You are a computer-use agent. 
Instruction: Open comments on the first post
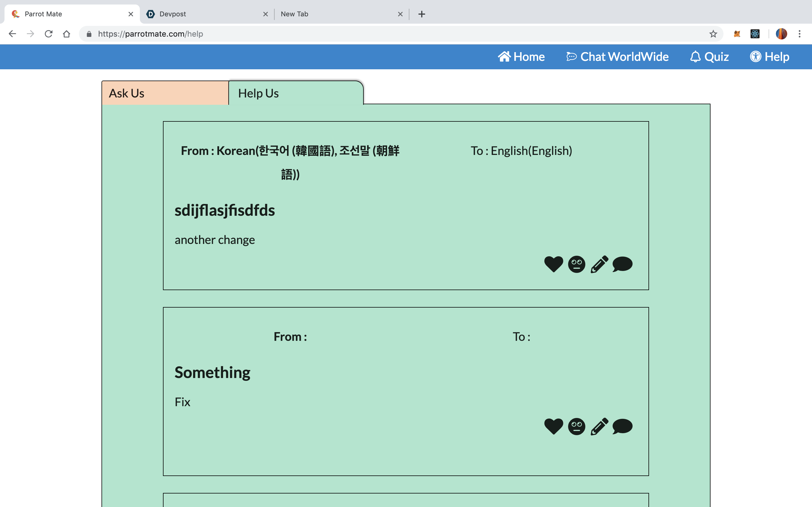623,264
